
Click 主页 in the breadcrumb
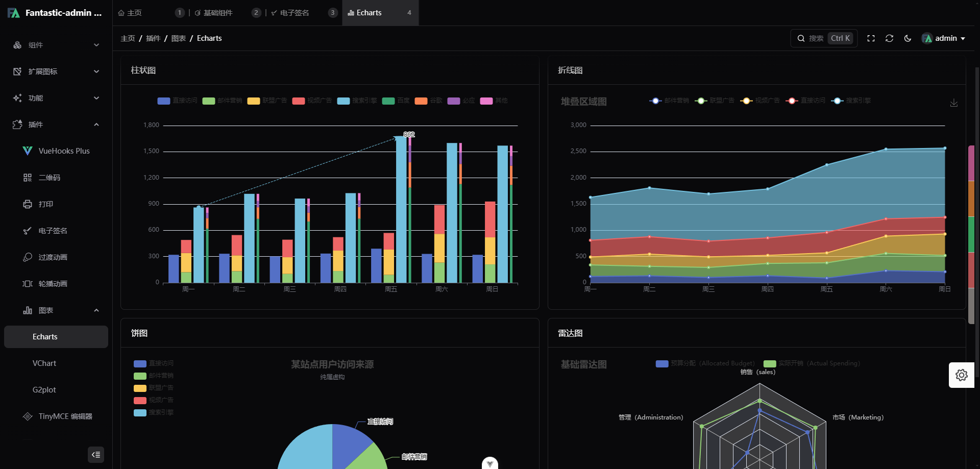pyautogui.click(x=128, y=38)
